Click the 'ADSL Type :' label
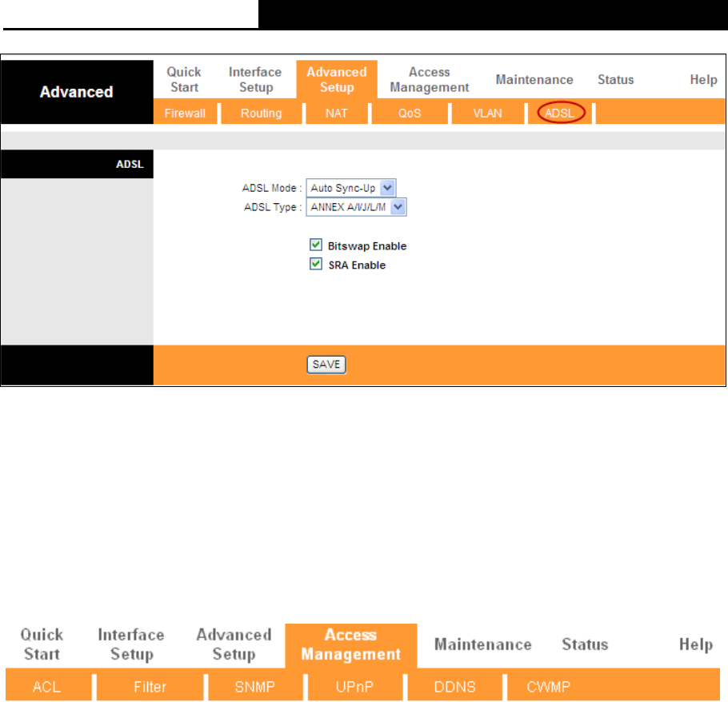Image resolution: width=728 pixels, height=702 pixels. [273, 207]
